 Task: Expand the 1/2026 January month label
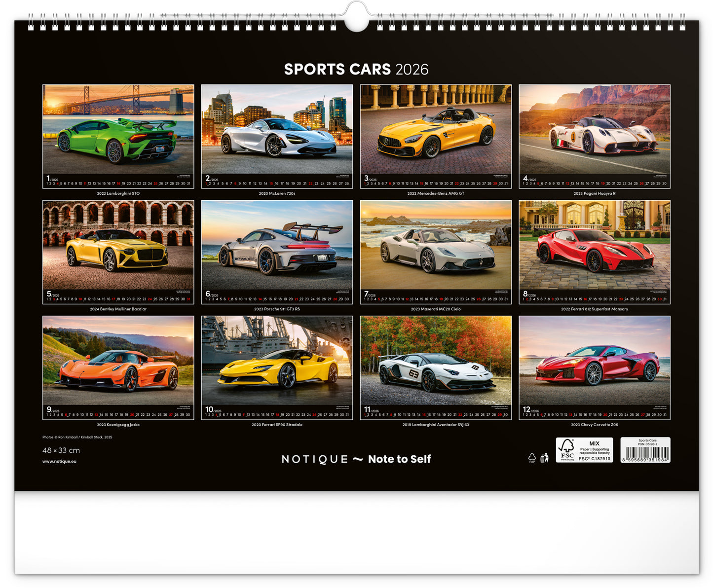click(x=52, y=179)
